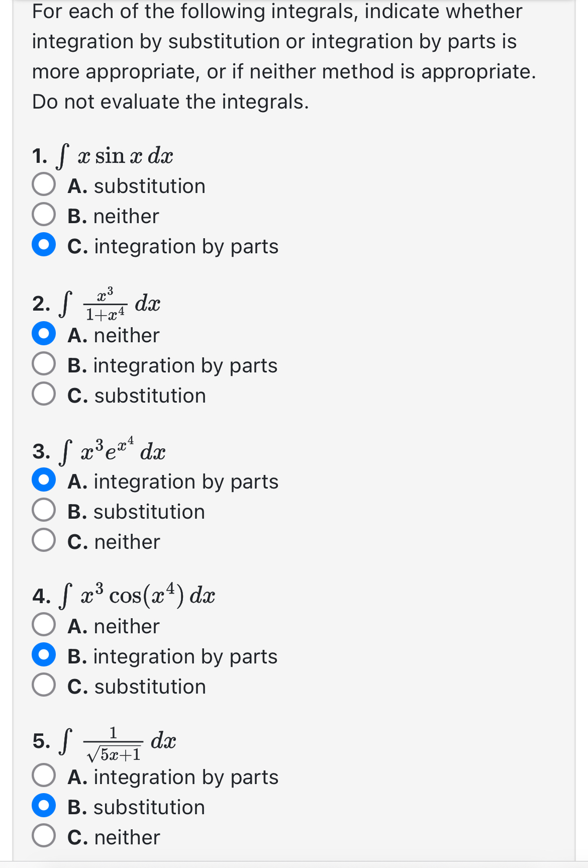Select "A. substitution" for question 1
This screenshot has width=588, height=868.
pos(45,185)
